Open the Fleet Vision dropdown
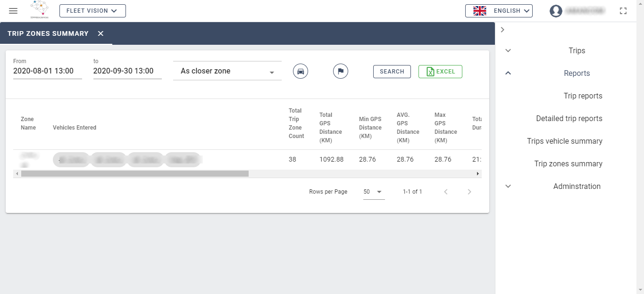 (92, 11)
